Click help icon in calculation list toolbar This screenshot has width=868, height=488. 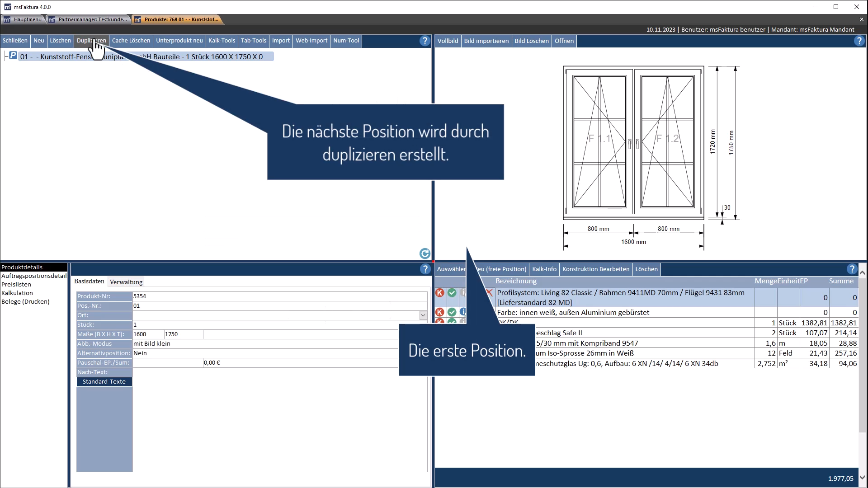click(852, 269)
